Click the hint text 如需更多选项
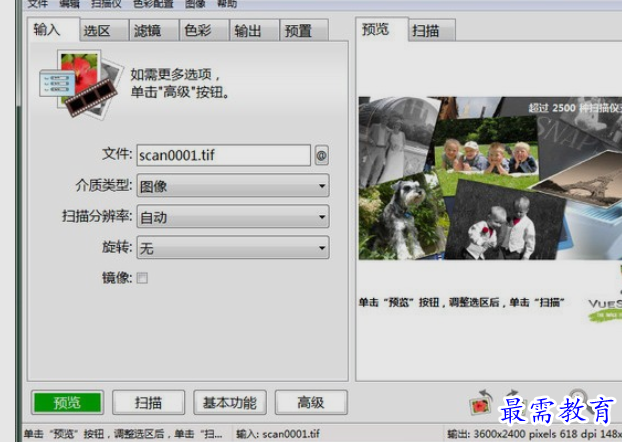 point(175,74)
